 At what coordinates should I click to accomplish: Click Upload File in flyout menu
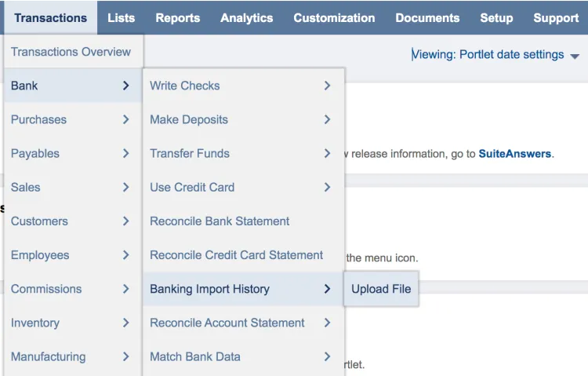tap(381, 289)
